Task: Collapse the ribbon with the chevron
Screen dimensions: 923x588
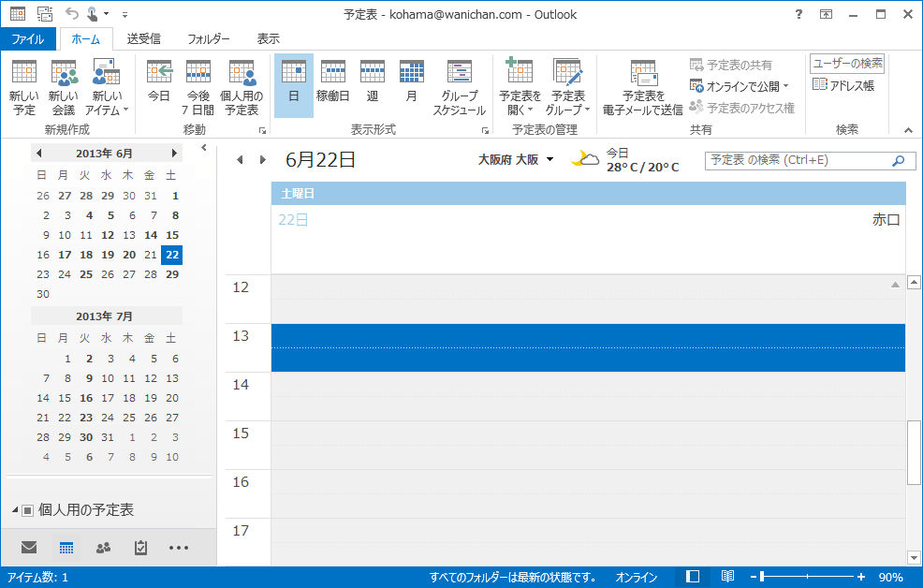Action: point(908,130)
